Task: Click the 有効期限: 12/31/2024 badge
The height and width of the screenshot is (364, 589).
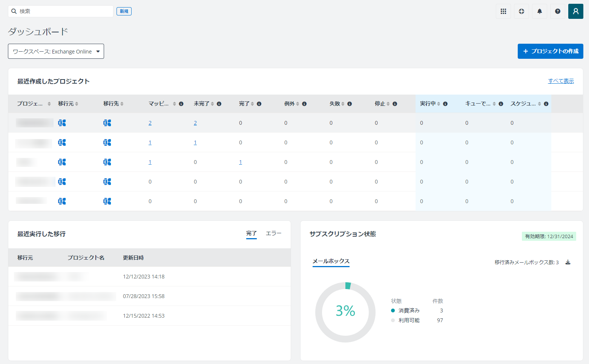Action: [x=549, y=236]
